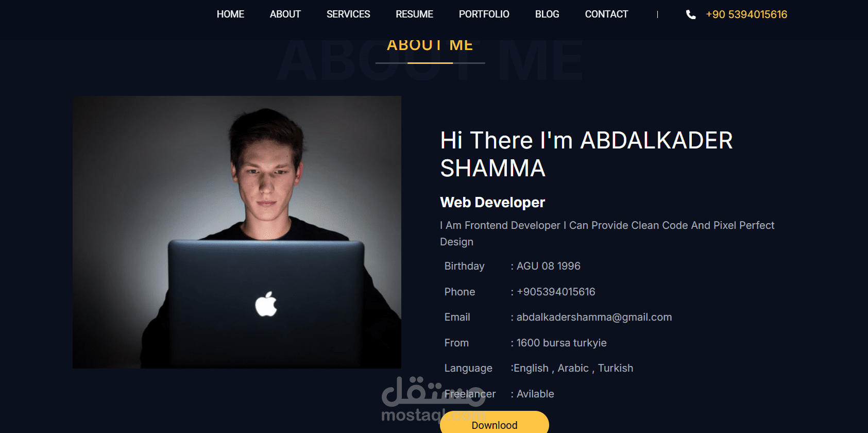
Task: Click the profile photo with laptop
Action: [237, 232]
